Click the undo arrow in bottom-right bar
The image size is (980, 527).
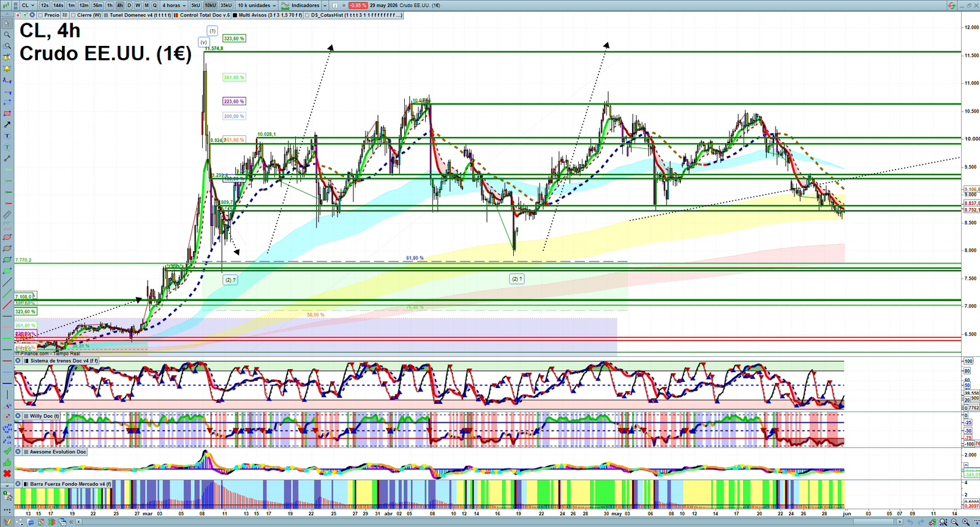910,521
